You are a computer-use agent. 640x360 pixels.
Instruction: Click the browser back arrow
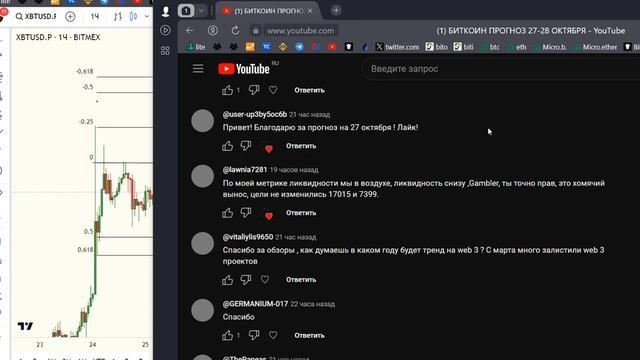tap(190, 31)
